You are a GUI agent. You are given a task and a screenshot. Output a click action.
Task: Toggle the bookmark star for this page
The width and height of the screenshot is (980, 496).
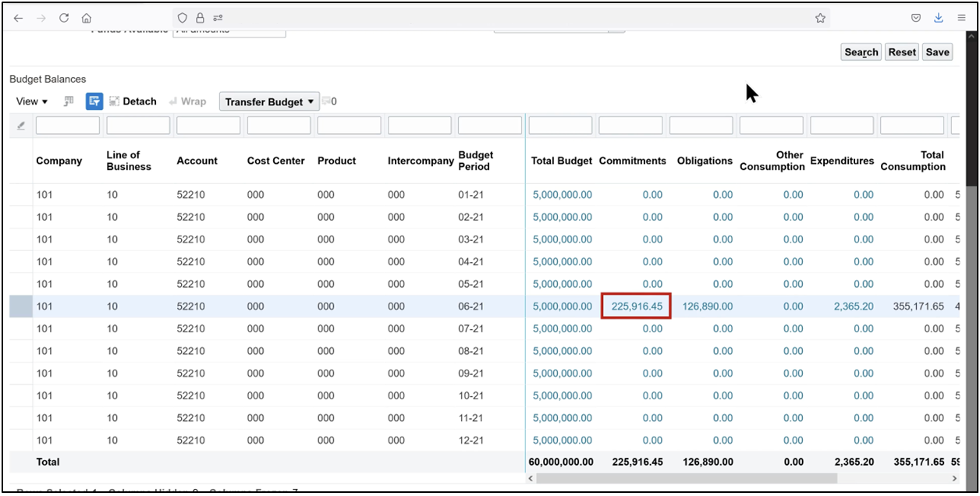(820, 17)
